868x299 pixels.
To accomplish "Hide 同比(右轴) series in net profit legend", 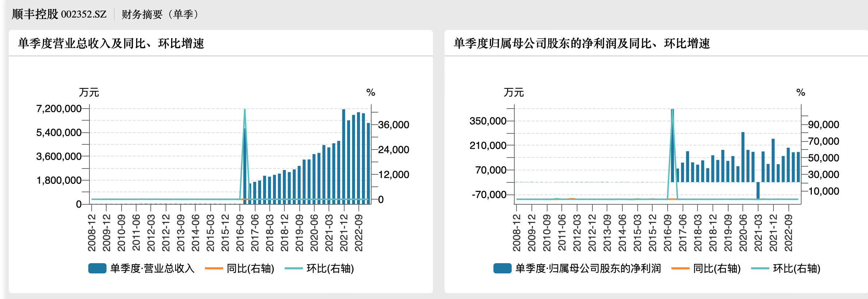I will click(717, 268).
